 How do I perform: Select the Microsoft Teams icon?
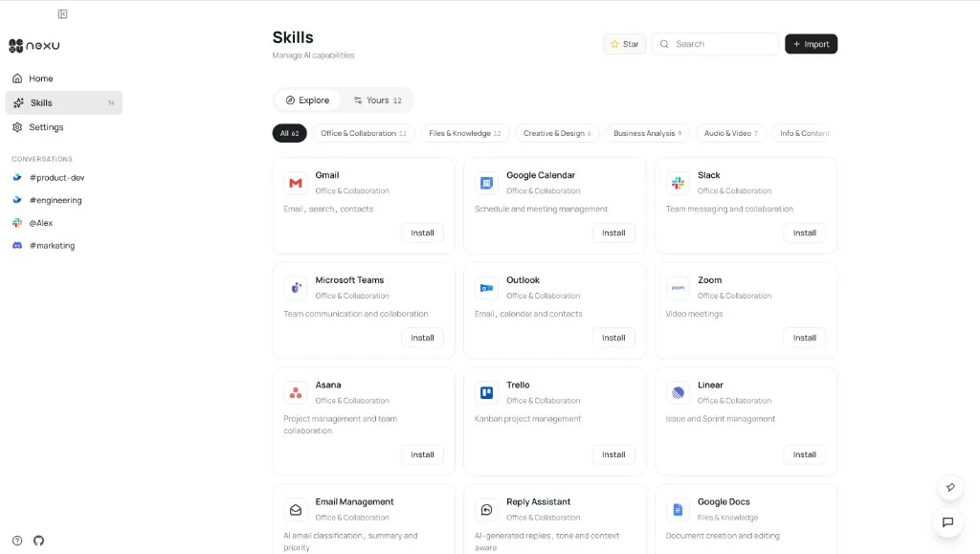tap(294, 287)
